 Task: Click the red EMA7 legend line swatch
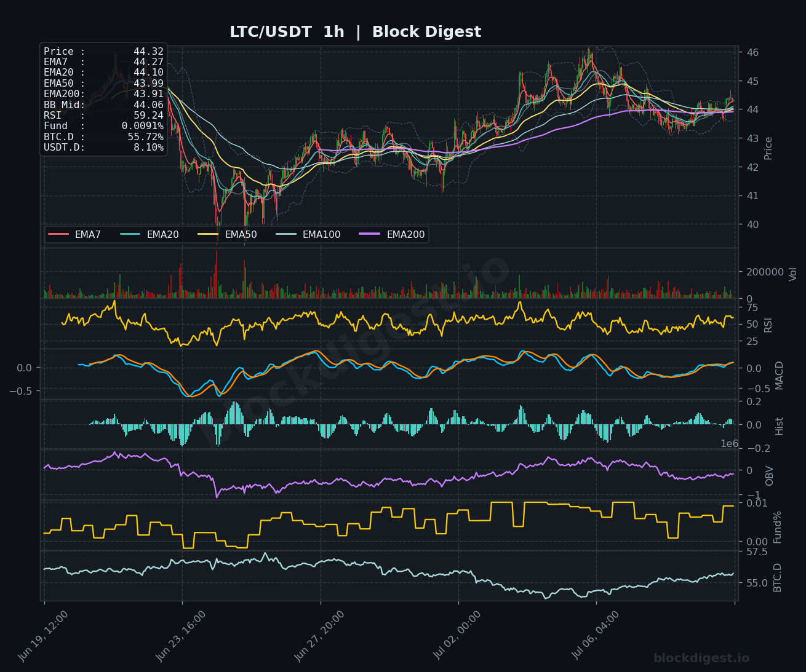(x=58, y=235)
